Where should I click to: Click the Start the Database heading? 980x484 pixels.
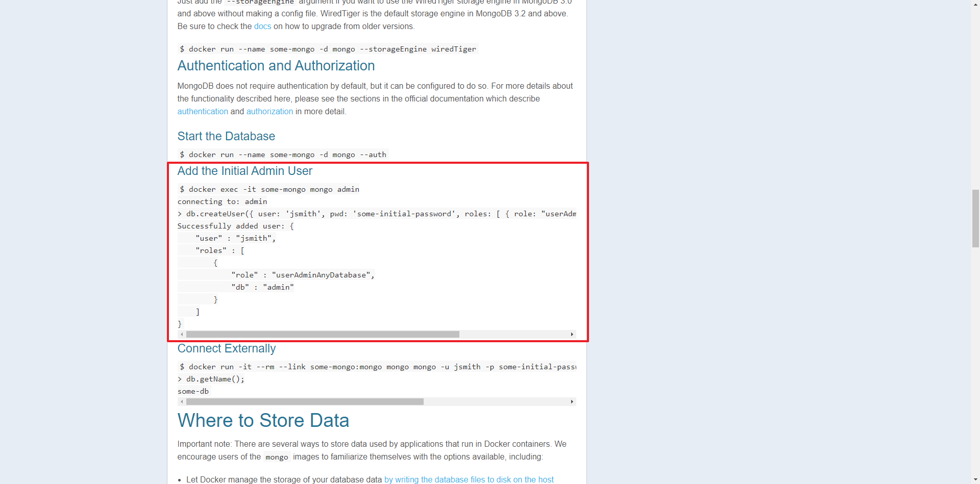tap(226, 136)
